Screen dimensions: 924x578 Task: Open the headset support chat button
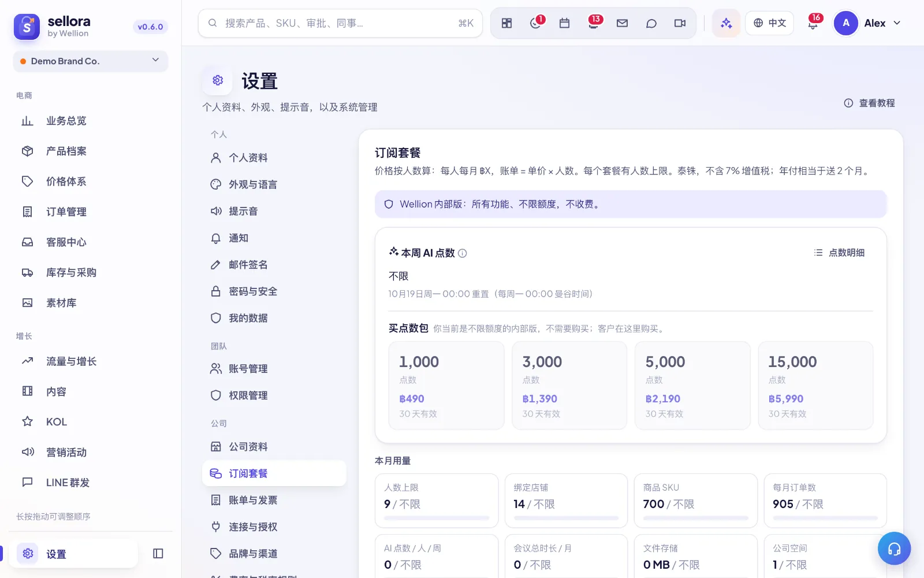tap(894, 549)
